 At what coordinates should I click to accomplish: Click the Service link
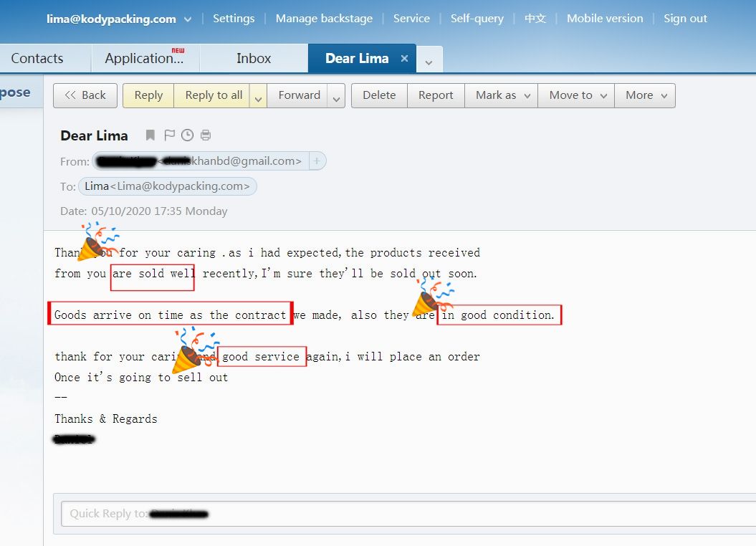click(x=411, y=19)
